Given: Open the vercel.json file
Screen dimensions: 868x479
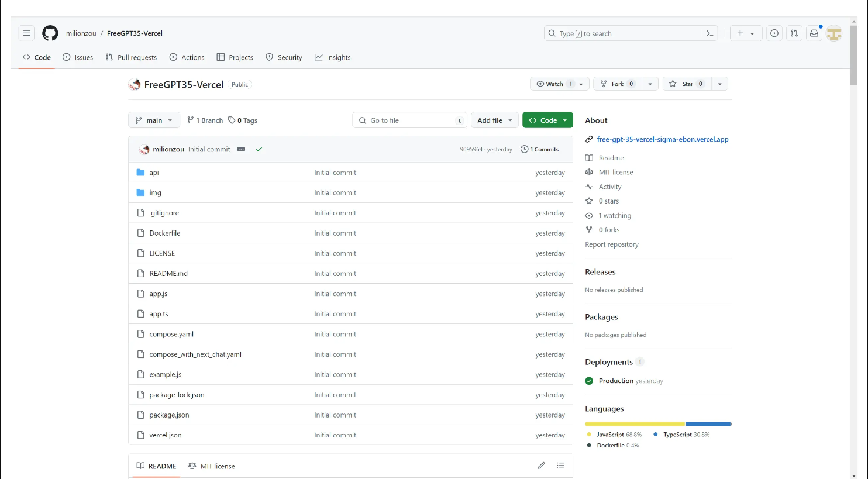Looking at the screenshot, I should coord(166,435).
